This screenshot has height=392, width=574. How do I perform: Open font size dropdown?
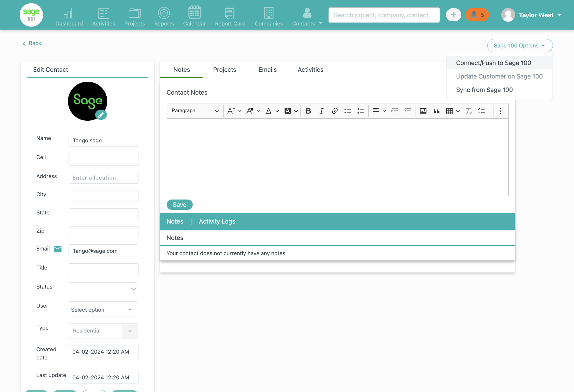click(234, 111)
